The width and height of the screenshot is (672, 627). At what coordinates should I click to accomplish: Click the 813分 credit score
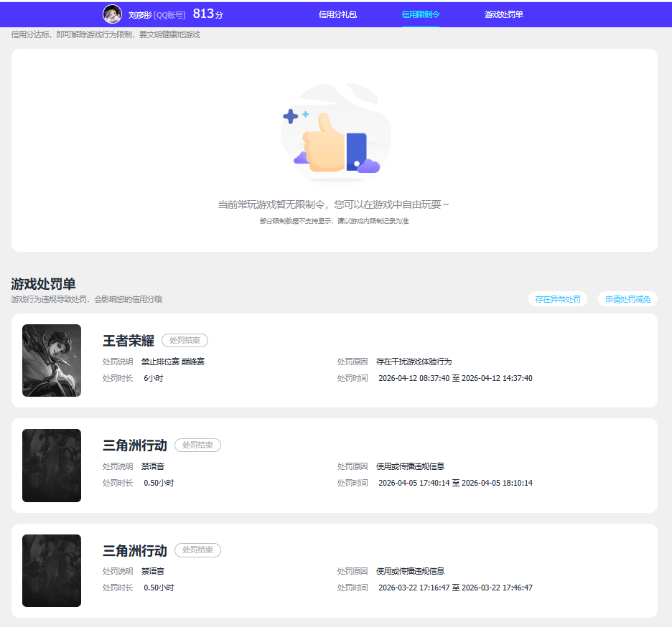[207, 14]
